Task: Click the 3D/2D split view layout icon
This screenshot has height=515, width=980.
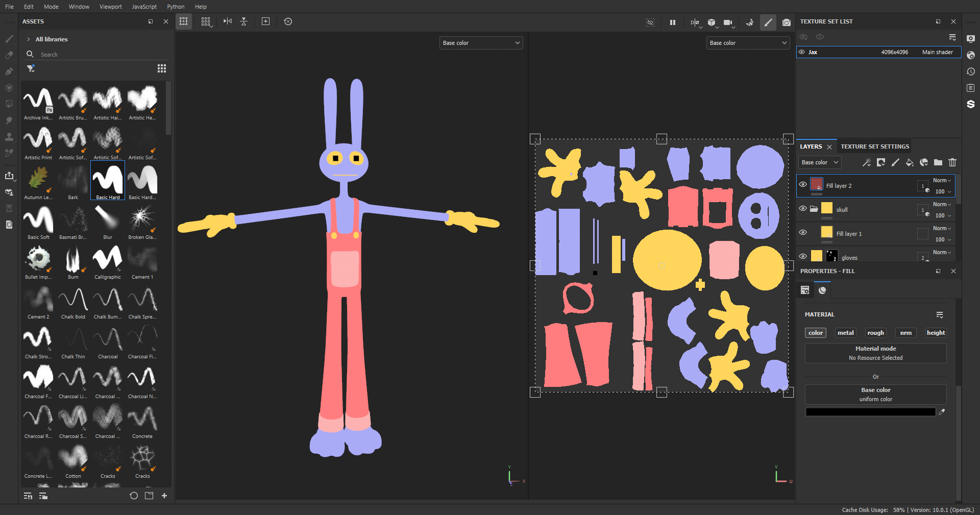Action: [x=695, y=22]
